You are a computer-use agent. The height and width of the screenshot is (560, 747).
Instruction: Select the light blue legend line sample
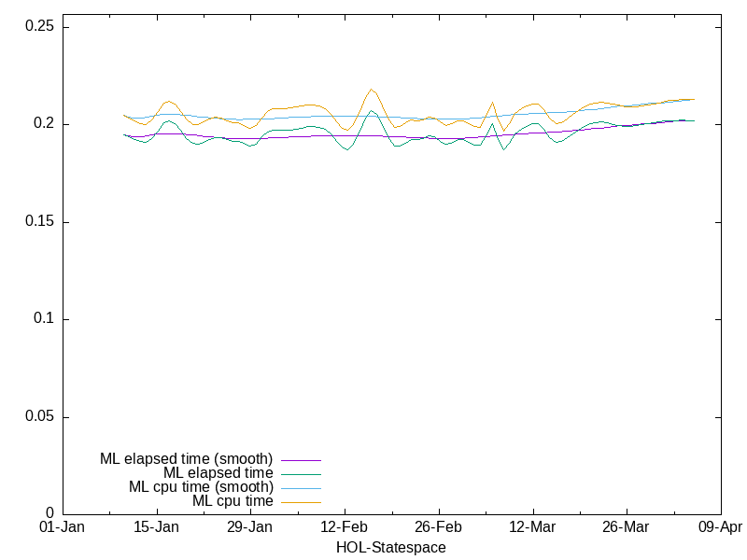click(299, 488)
